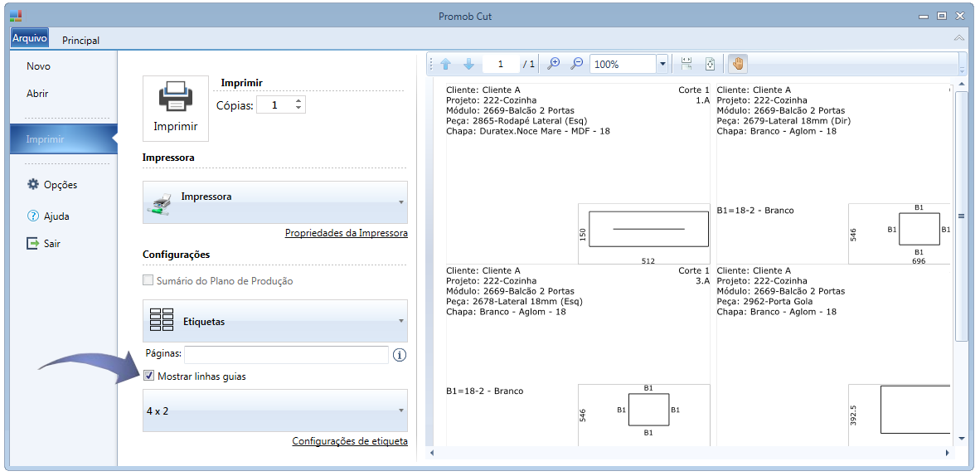Fit preview to page width
Viewport: 980px width, 476px height.
pos(686,64)
